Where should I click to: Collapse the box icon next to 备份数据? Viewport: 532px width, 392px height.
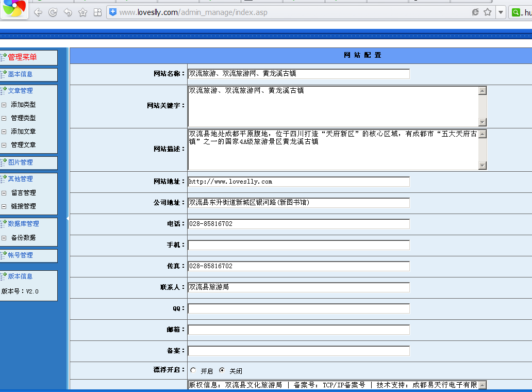(x=4, y=238)
